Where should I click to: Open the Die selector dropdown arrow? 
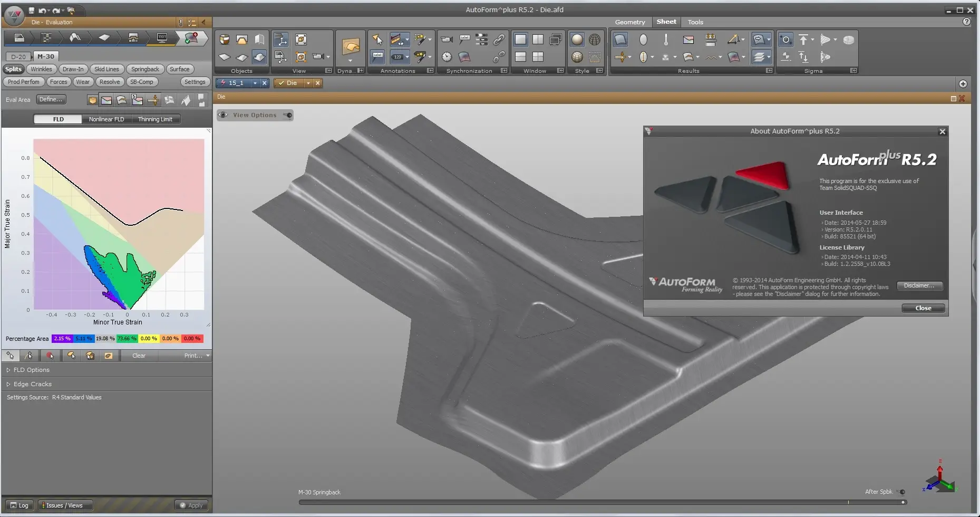coord(308,83)
